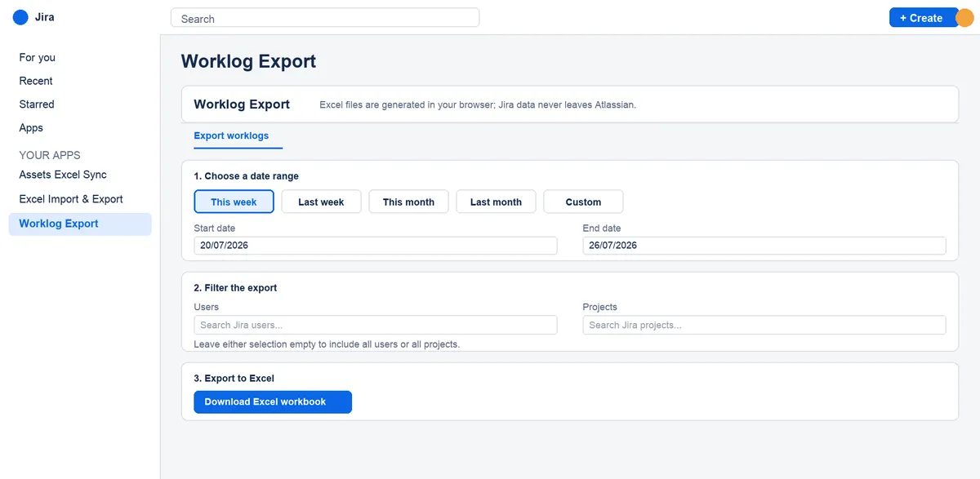Click the Worklog Export banner heading

click(242, 104)
